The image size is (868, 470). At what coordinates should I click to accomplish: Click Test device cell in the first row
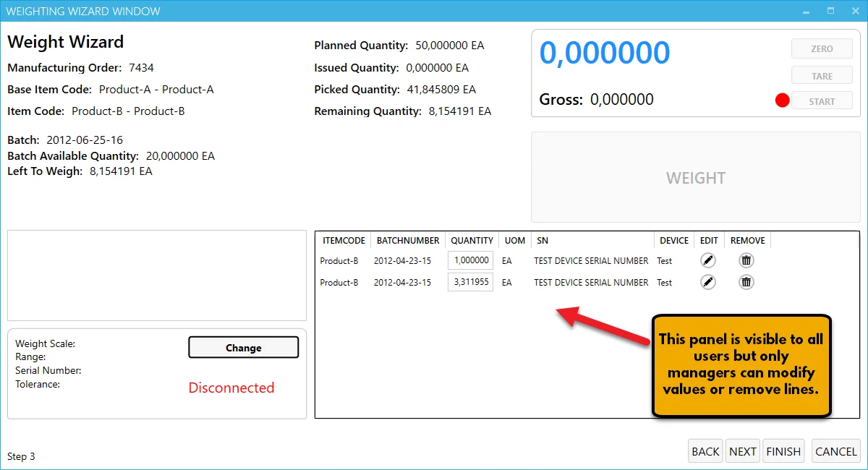tap(664, 261)
